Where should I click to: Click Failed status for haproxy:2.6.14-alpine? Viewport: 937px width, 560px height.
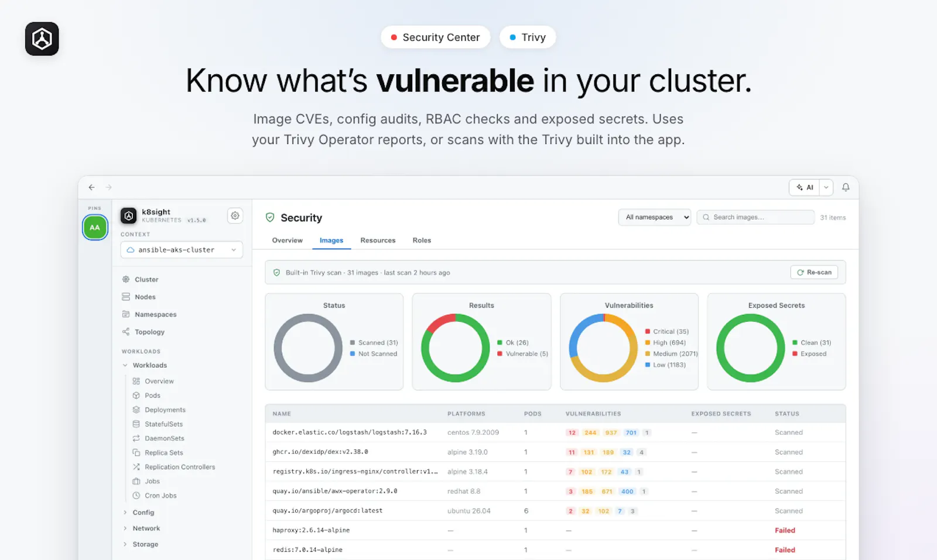click(x=785, y=531)
